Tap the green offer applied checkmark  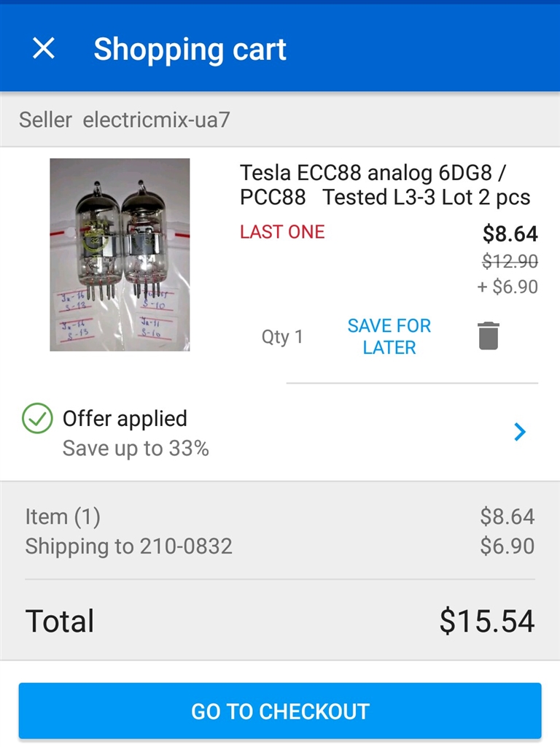[x=37, y=419]
